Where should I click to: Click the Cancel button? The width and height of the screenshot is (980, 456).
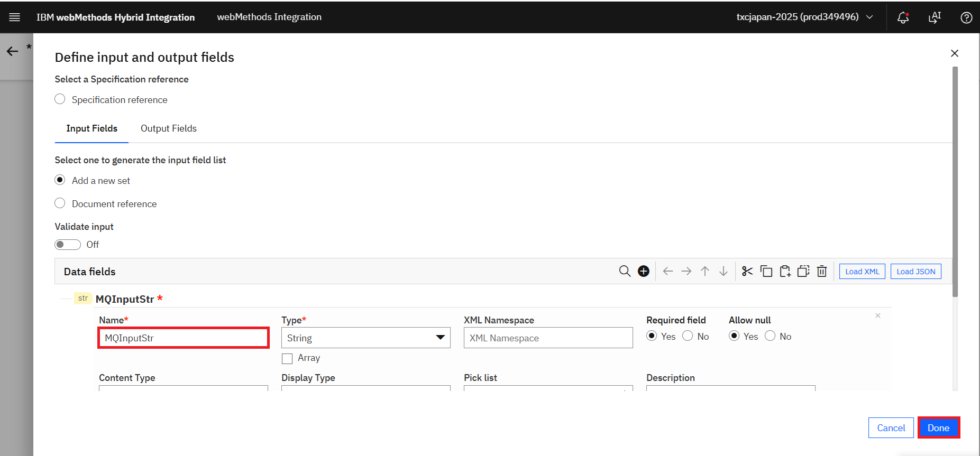(891, 428)
